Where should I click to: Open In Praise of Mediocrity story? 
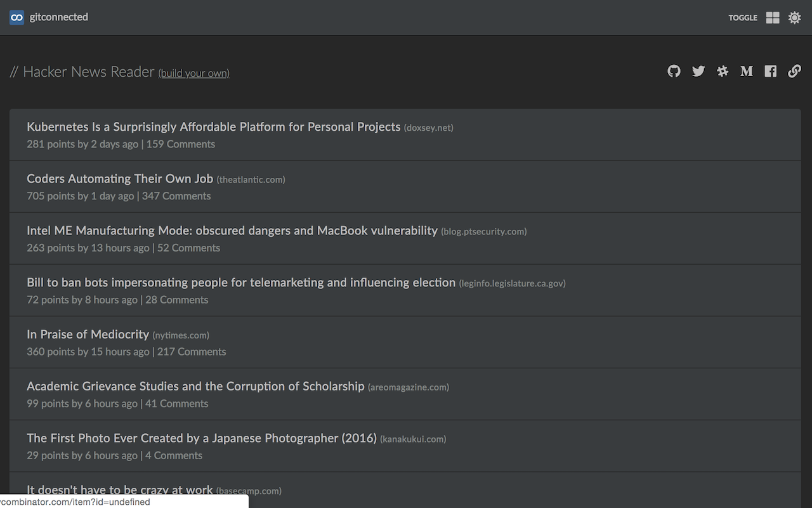coord(88,334)
